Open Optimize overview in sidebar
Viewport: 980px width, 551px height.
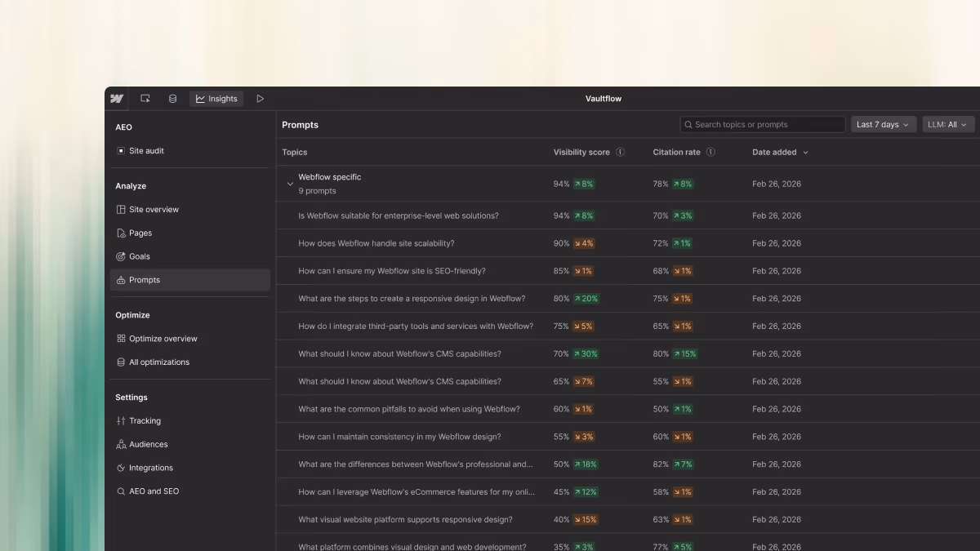[190, 339]
